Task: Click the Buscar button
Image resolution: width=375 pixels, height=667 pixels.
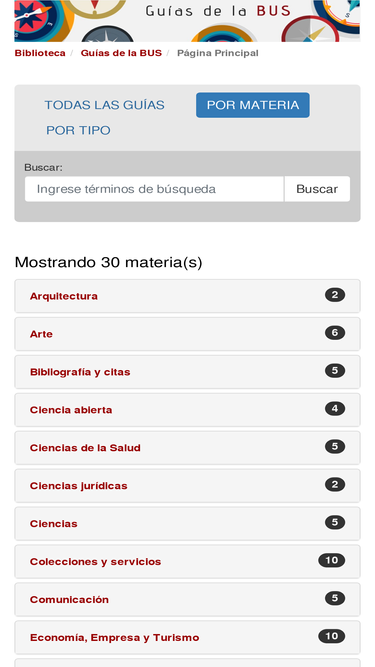Action: (317, 189)
